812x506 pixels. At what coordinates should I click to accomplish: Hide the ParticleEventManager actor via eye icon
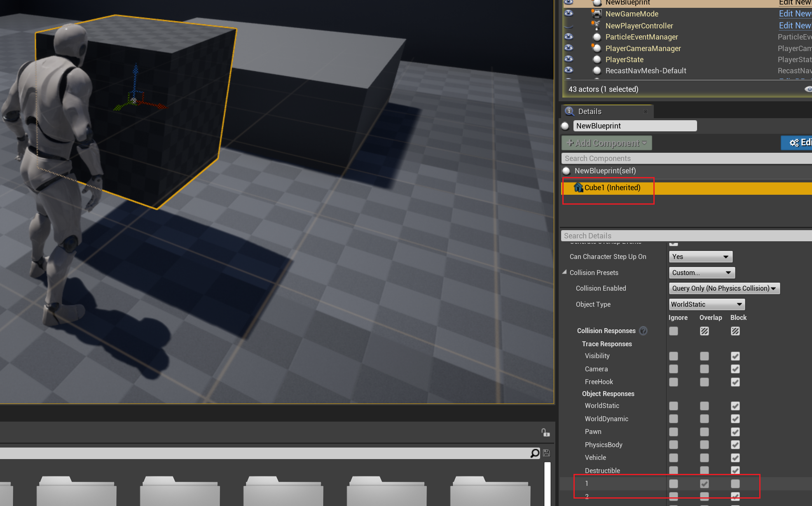[569, 37]
